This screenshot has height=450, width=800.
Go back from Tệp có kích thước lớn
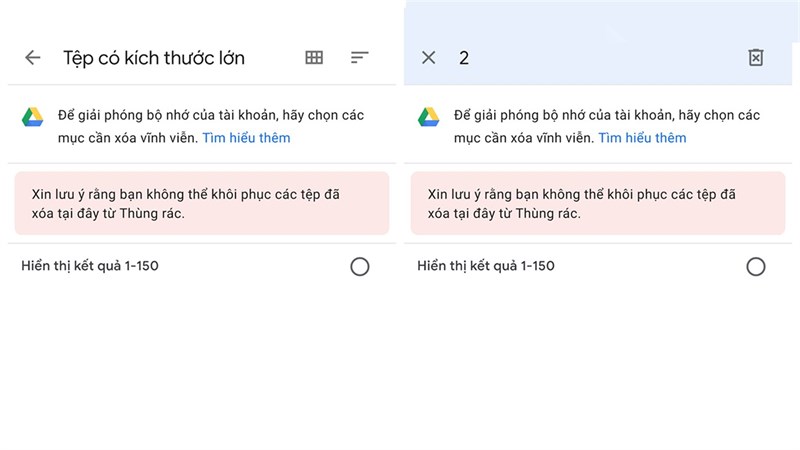33,58
